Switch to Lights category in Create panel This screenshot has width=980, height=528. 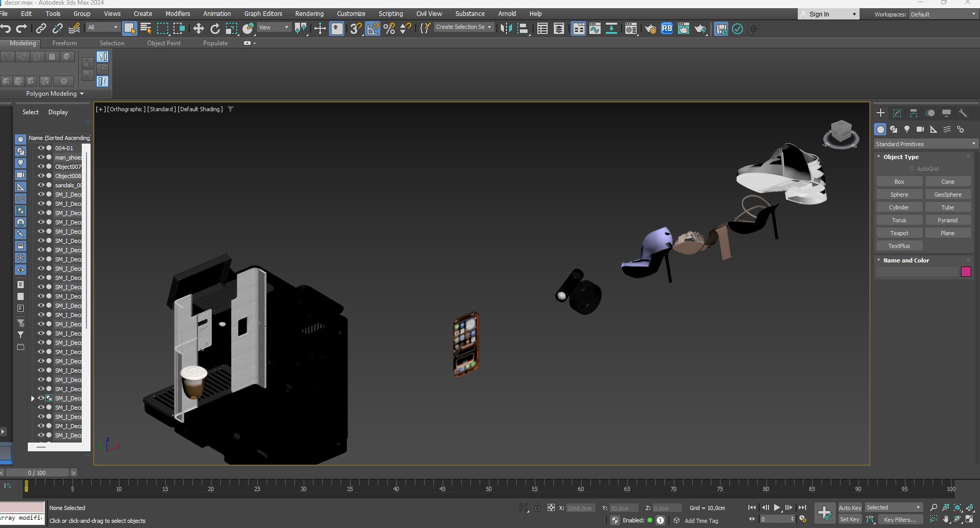click(x=907, y=129)
